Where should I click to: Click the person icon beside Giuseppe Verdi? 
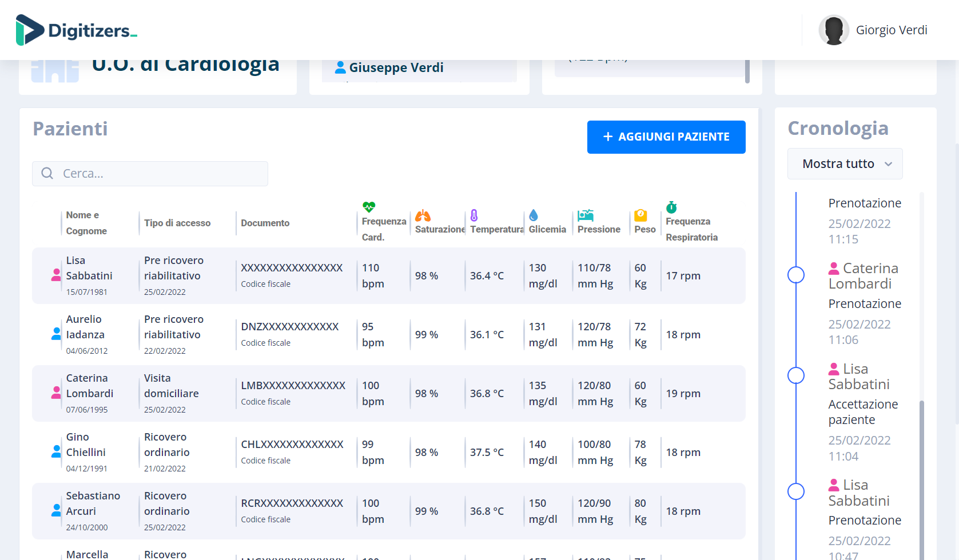pos(340,67)
